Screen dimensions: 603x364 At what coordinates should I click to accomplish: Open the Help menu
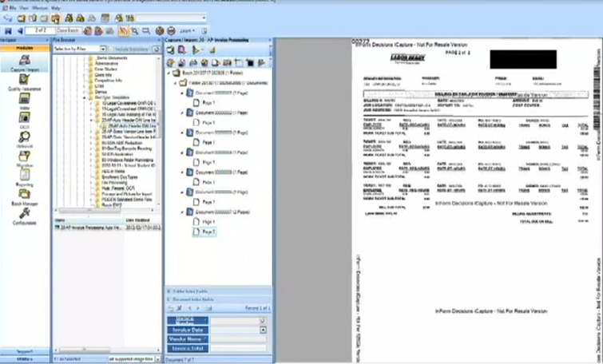[x=56, y=8]
